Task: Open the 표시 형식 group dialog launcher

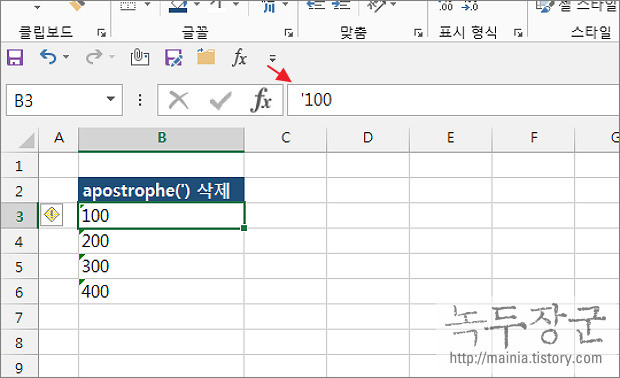Action: pos(518,33)
